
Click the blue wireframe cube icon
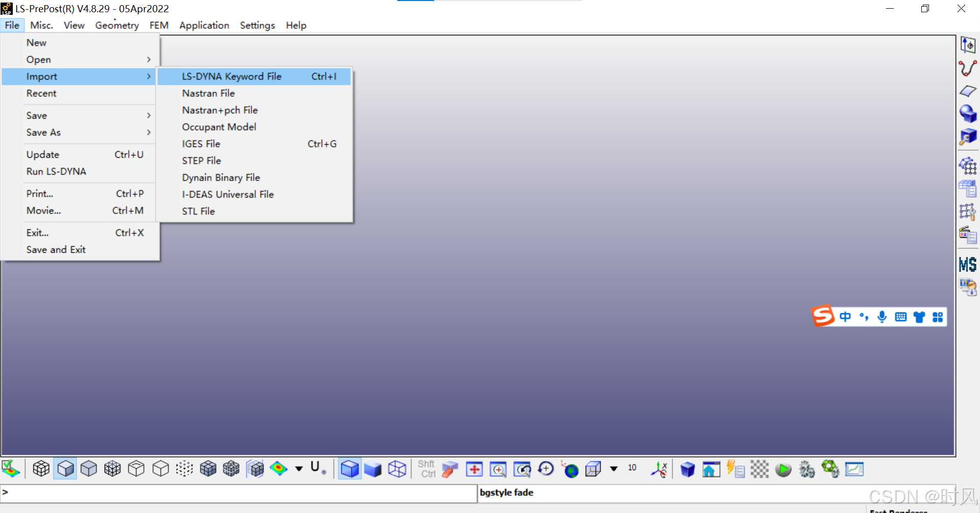[397, 469]
